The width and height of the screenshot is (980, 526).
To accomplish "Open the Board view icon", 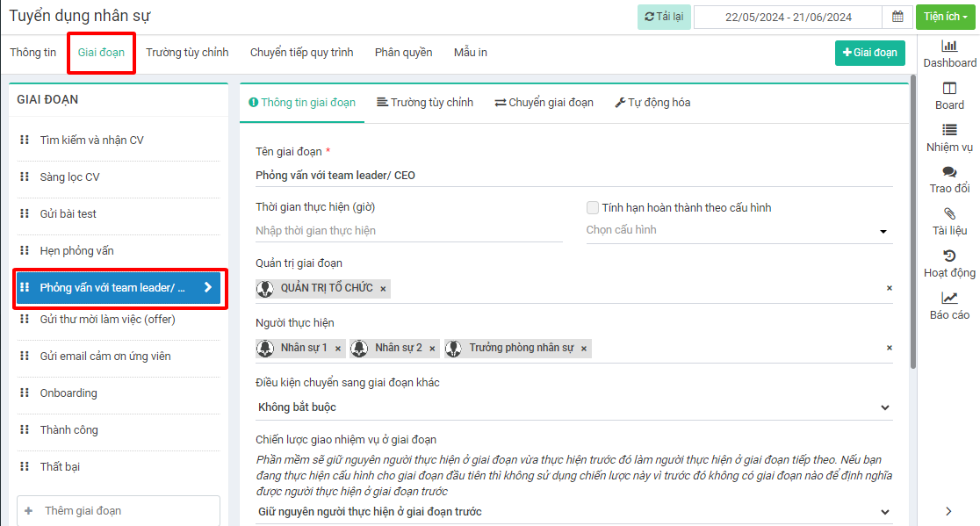I will click(x=949, y=88).
